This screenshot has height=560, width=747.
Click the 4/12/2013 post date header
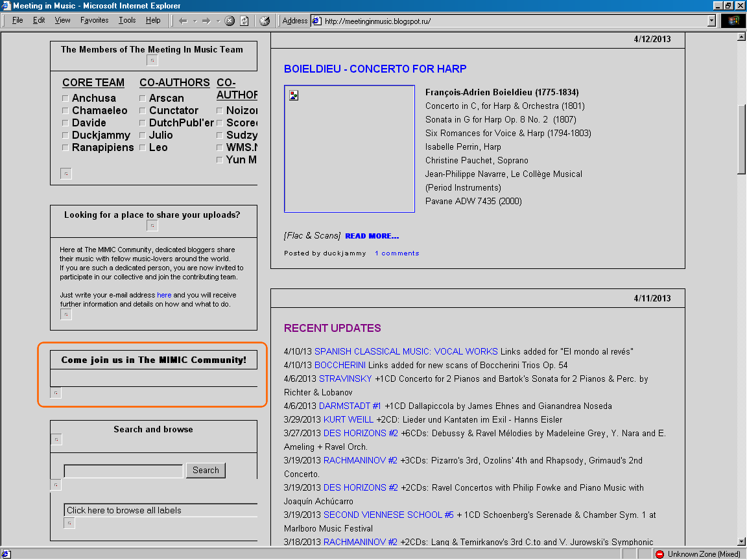tap(652, 39)
